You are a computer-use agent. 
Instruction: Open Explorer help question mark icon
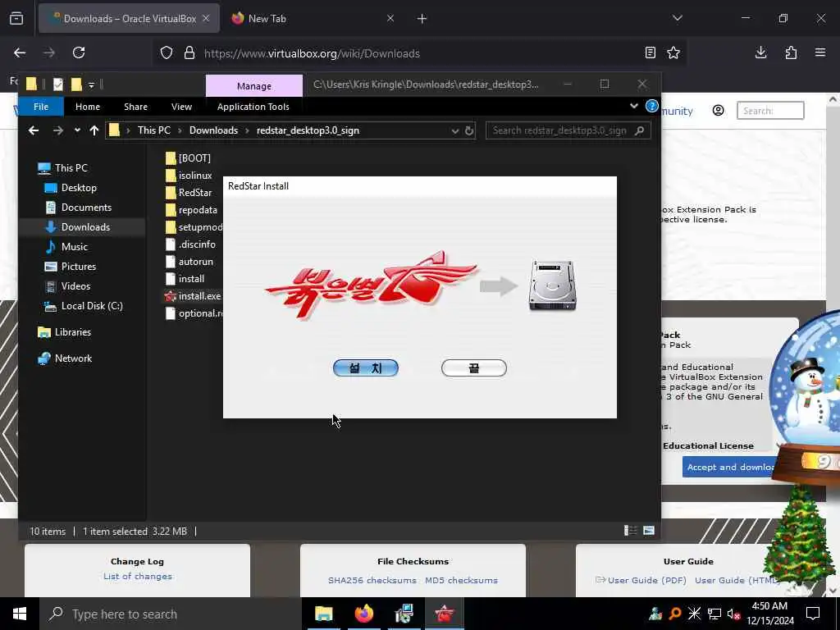point(651,106)
